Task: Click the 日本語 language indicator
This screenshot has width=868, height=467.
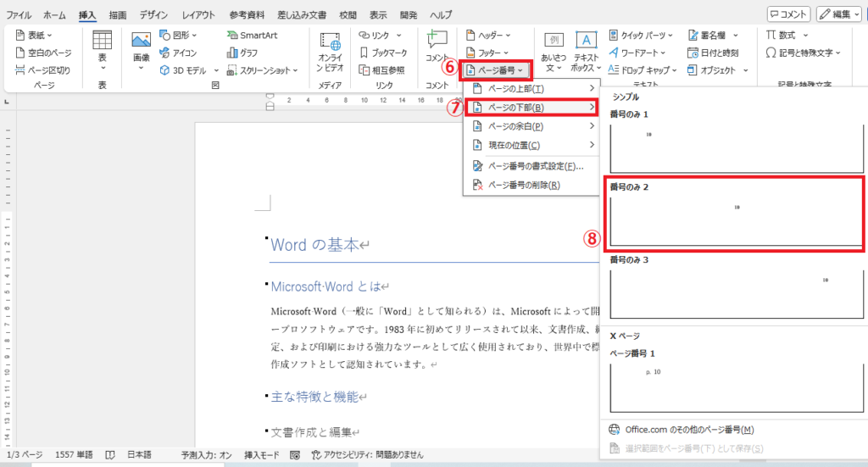Action: pyautogui.click(x=139, y=455)
